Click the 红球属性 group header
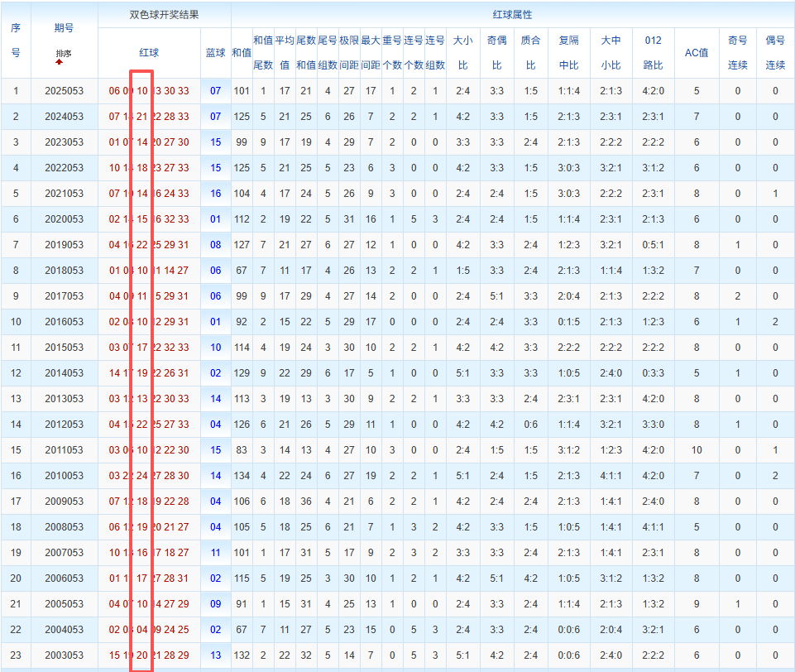 point(513,15)
